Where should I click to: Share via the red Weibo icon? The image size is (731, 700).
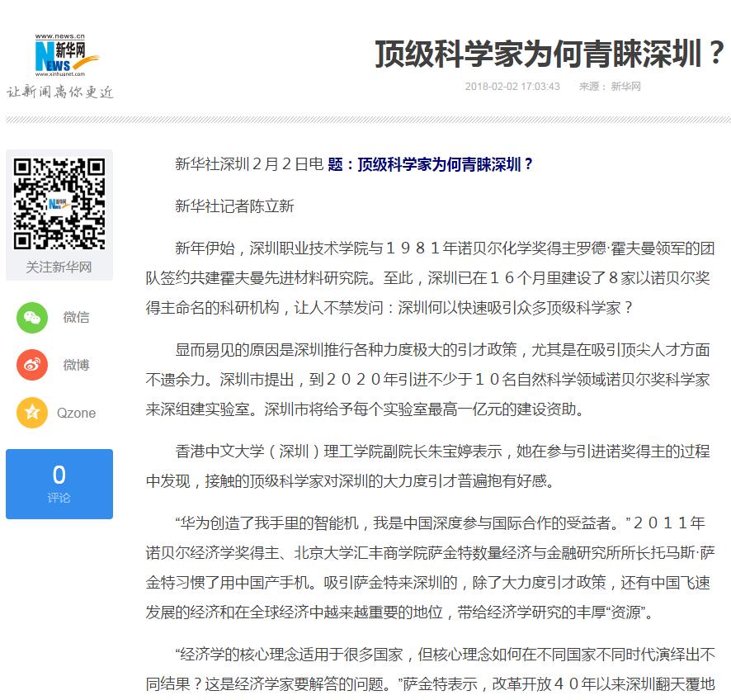(x=32, y=365)
